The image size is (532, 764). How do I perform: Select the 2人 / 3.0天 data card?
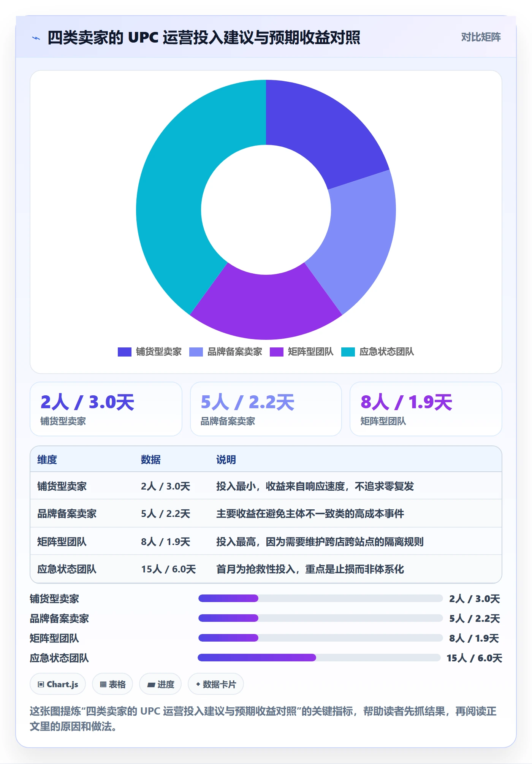106,409
